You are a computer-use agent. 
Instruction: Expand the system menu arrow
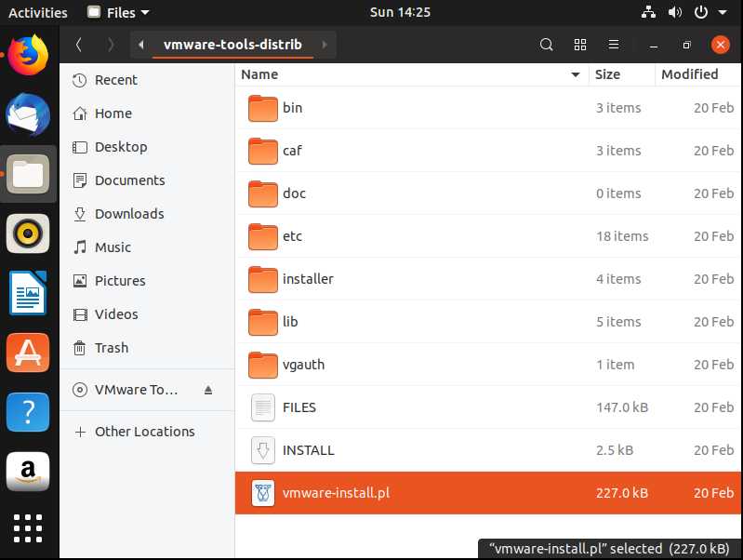[723, 12]
